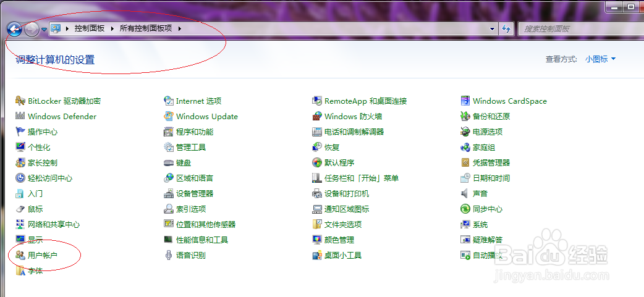This screenshot has height=297, width=644.
Task: Click the Windows 防火墙 icon
Action: pyautogui.click(x=316, y=117)
